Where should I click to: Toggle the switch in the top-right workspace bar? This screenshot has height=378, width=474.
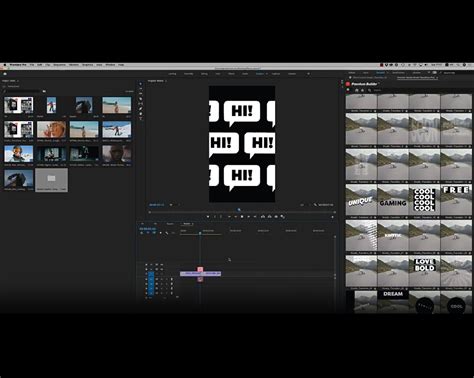(x=434, y=73)
